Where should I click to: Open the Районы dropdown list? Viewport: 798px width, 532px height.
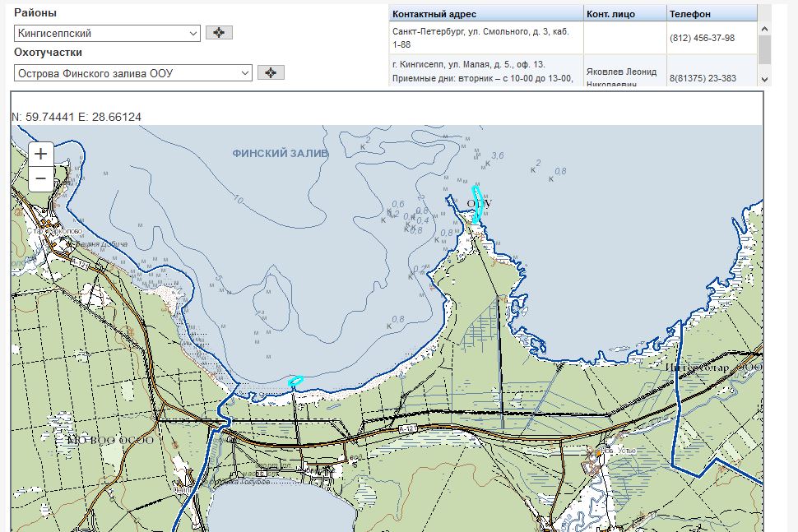(107, 33)
